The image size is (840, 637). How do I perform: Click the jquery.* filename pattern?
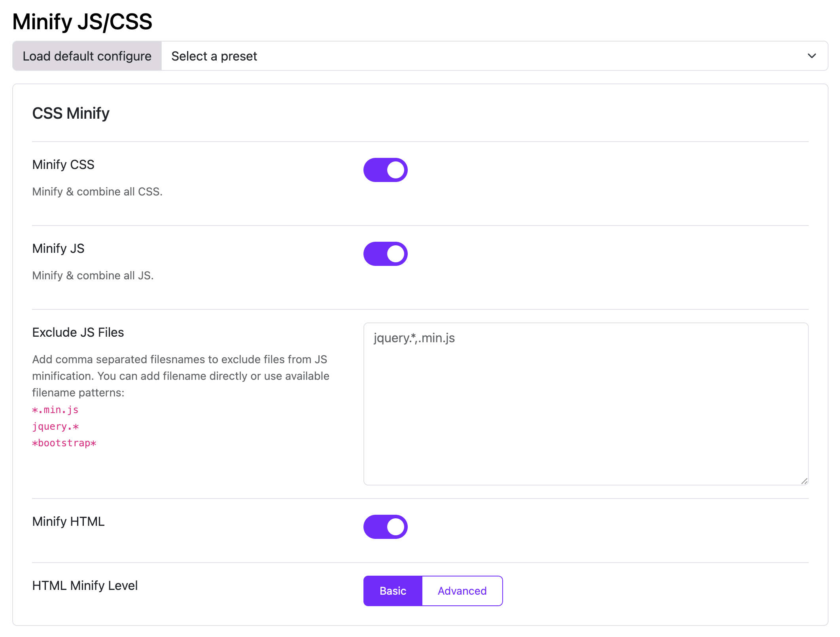55,427
